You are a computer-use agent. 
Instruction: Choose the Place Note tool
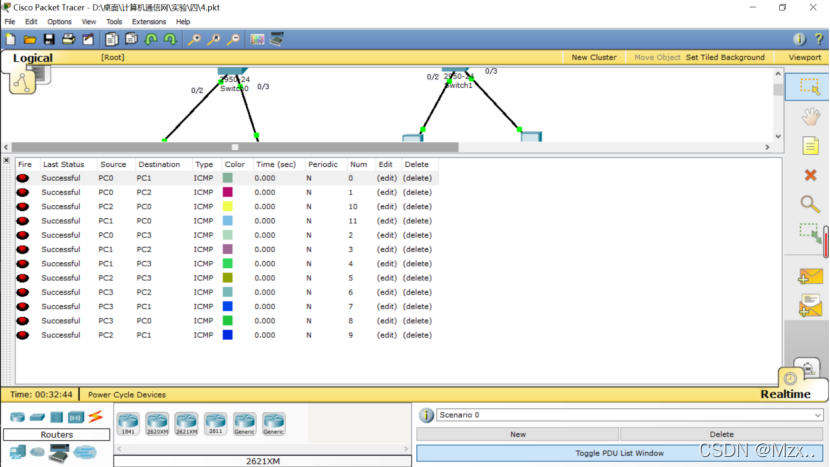[x=810, y=146]
